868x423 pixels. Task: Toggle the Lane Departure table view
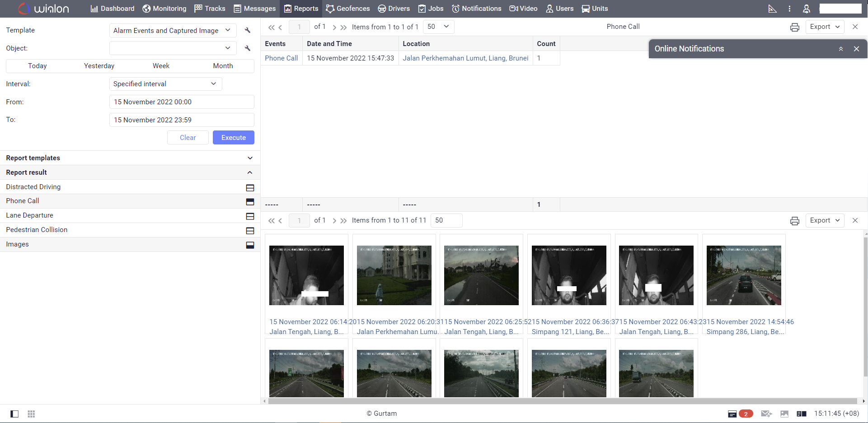coord(250,216)
